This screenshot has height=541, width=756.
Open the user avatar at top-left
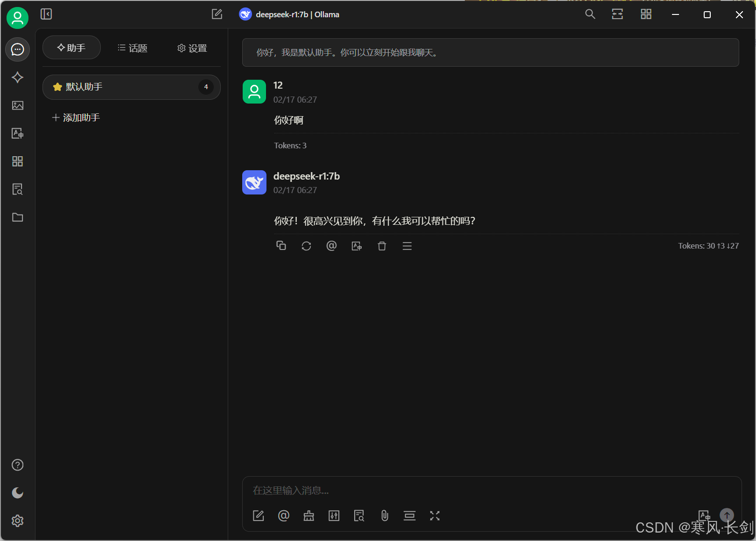[x=17, y=18]
